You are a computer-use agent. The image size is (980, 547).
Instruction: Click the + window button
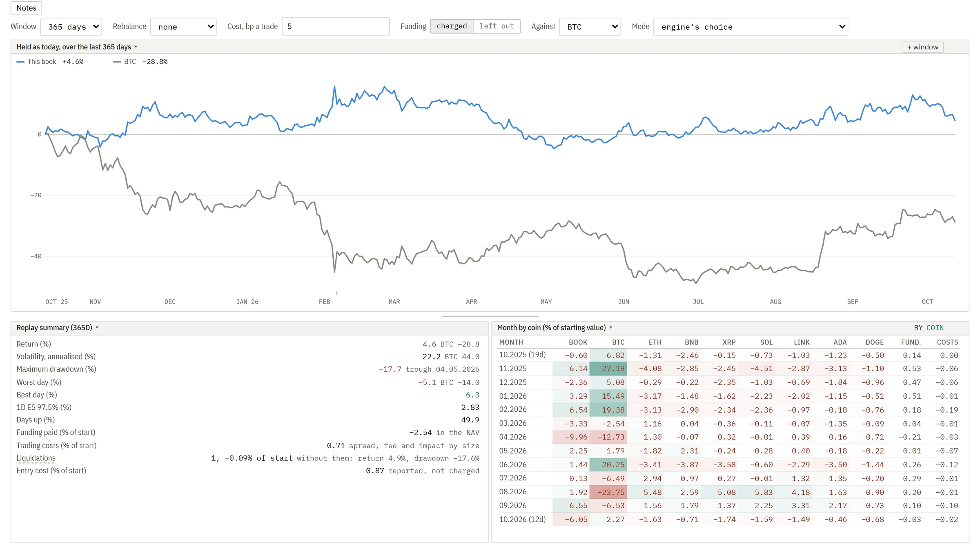(922, 47)
